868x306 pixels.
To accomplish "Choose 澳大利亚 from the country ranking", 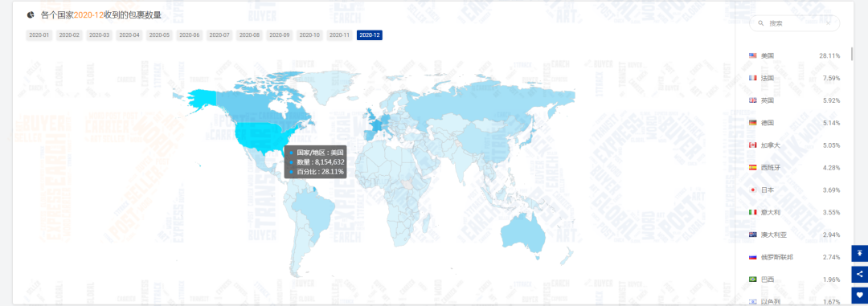I will (x=774, y=235).
